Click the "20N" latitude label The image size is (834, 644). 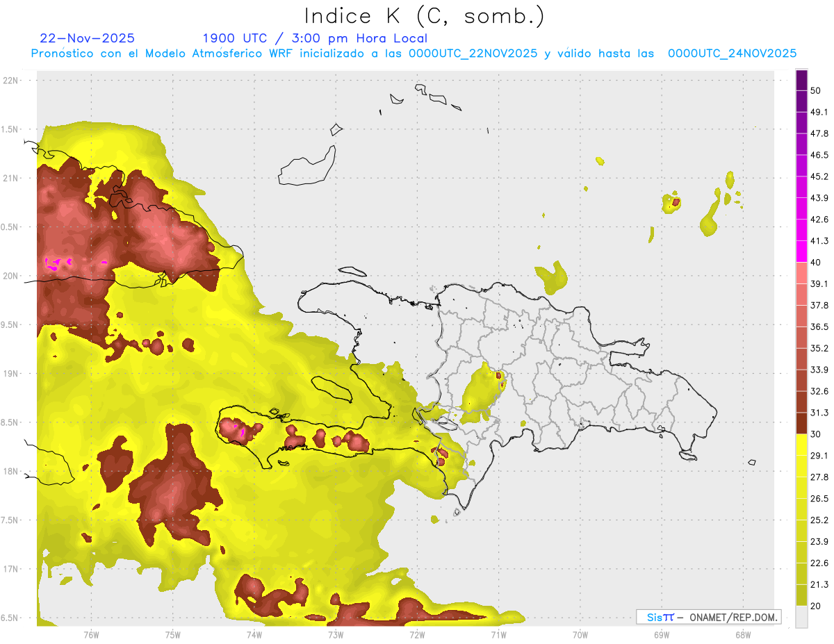11,276
